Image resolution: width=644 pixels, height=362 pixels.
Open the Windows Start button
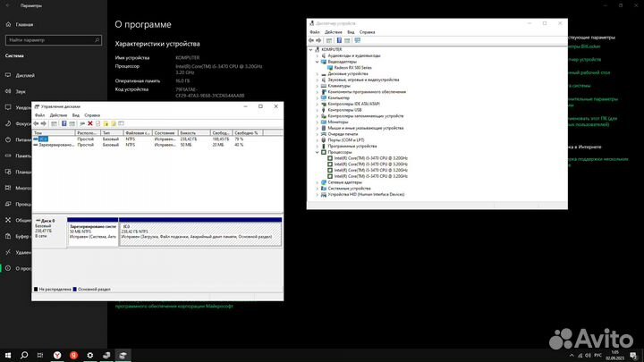pos(8,356)
